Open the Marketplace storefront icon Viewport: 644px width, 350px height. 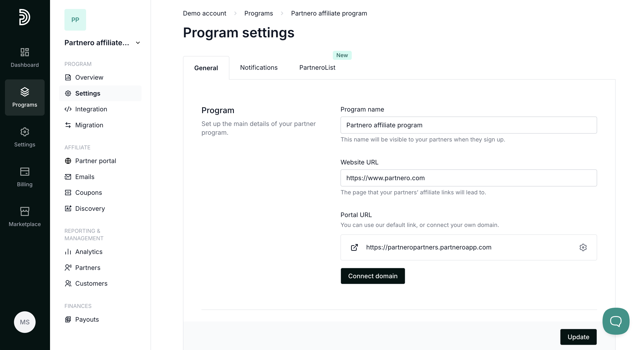pyautogui.click(x=25, y=211)
